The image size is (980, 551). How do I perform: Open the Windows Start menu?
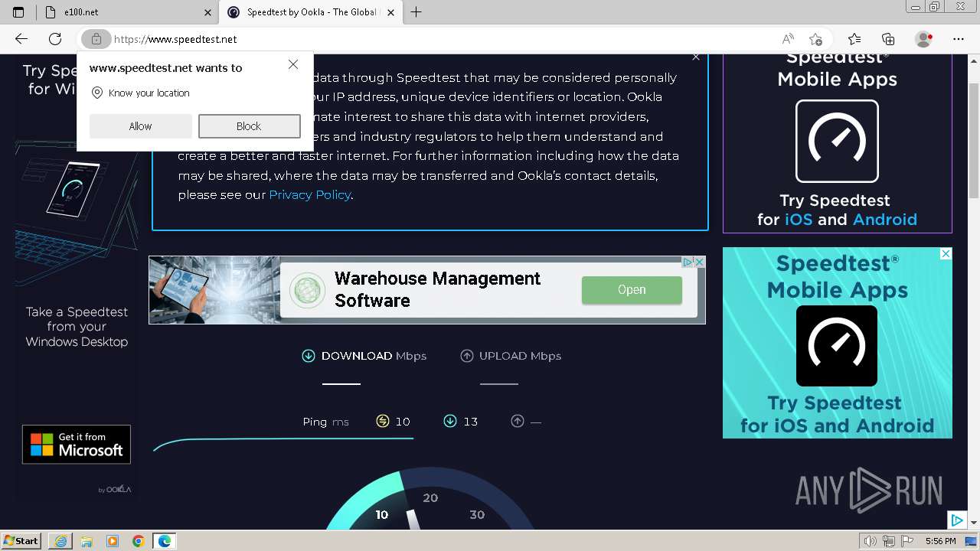21,541
